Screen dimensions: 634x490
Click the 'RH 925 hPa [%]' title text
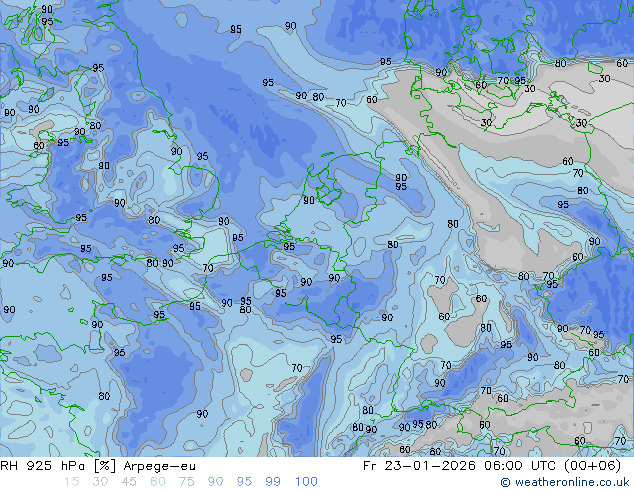tap(59, 466)
